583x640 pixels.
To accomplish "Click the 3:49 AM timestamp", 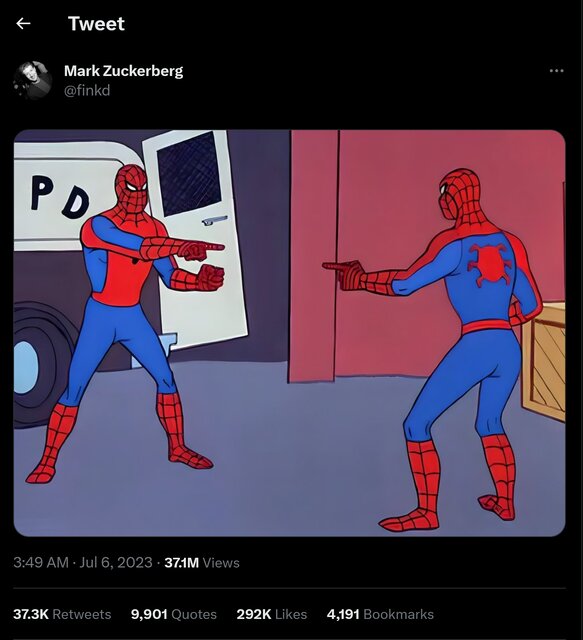I will point(41,562).
